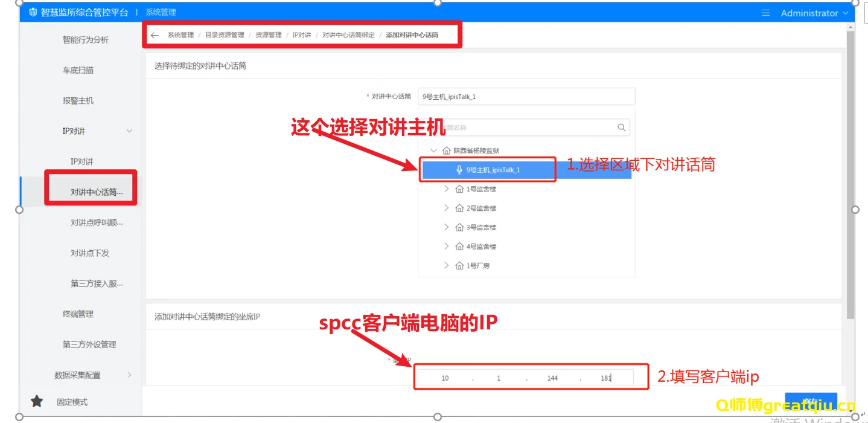Click the microphone icon of 9号主机_ipisTalk_1
The image size is (868, 423).
pyautogui.click(x=459, y=170)
